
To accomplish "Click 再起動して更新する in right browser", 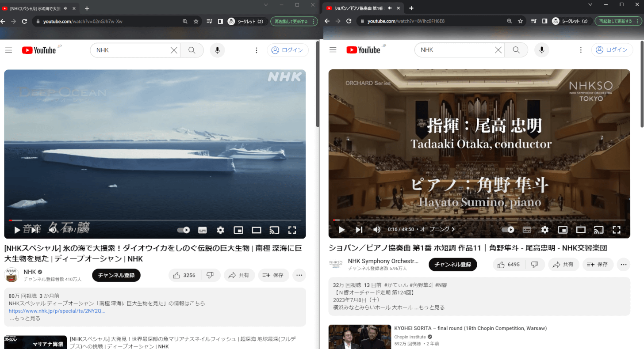I will point(618,21).
